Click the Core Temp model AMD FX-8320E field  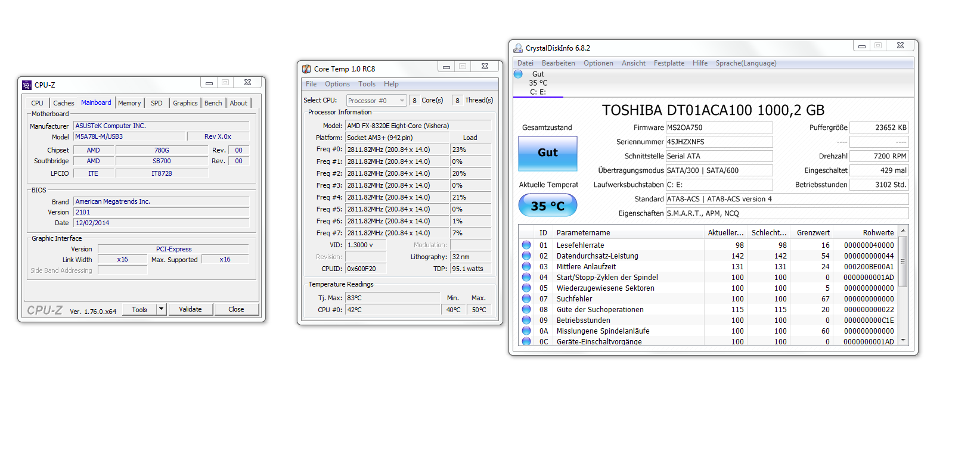[418, 126]
